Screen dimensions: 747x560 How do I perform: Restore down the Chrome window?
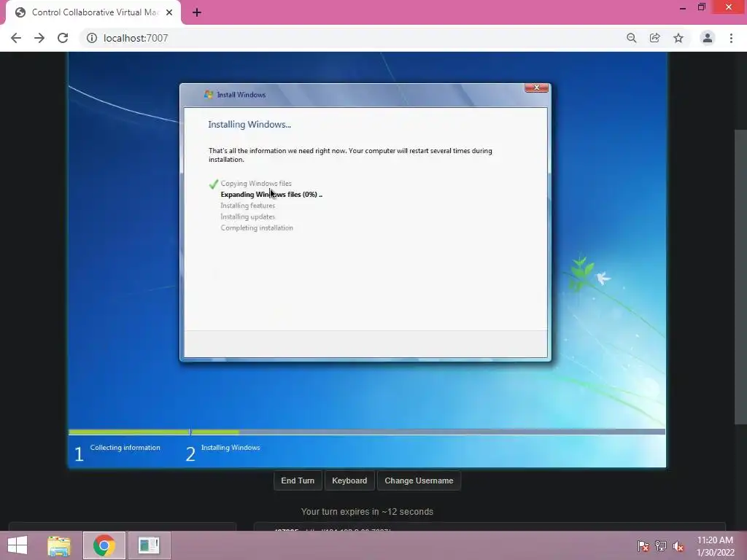(x=702, y=7)
